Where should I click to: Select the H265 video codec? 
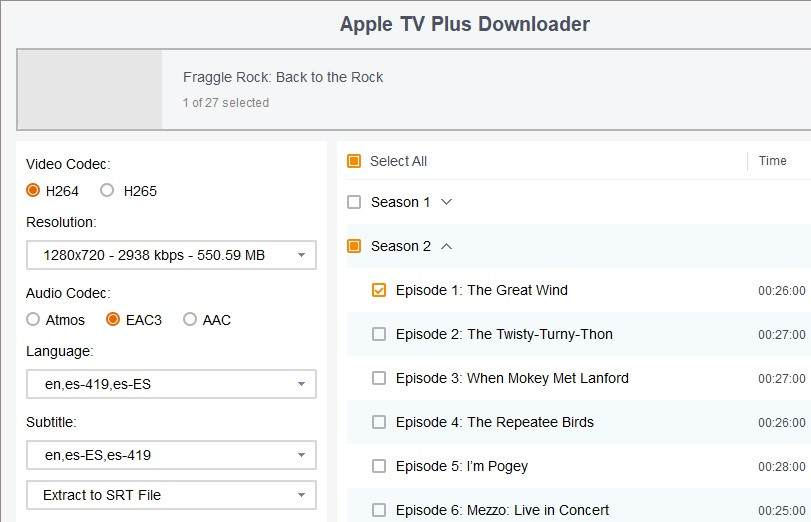click(x=107, y=191)
